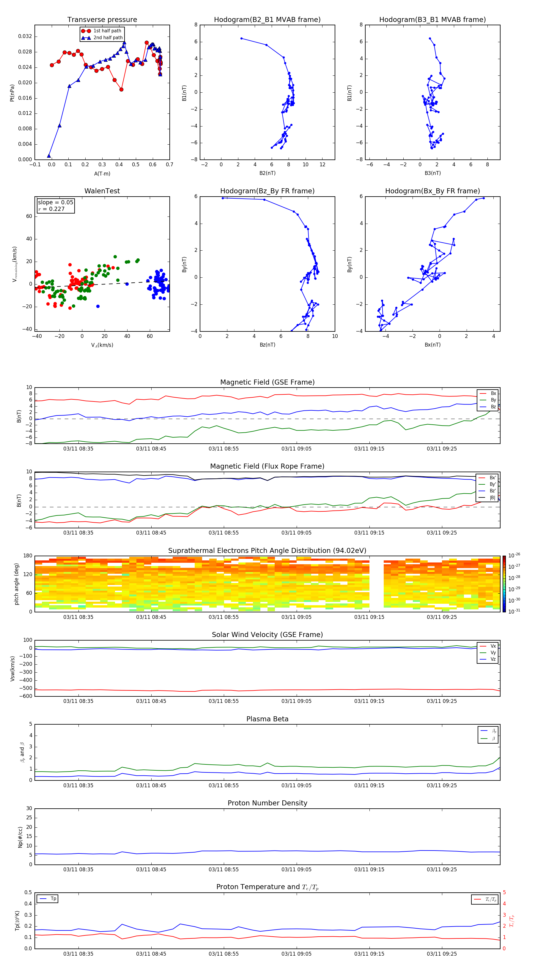Click the "Hodogram(Bx_By FR frame)" title
Viewport: 535px width, 980px height.
point(432,191)
